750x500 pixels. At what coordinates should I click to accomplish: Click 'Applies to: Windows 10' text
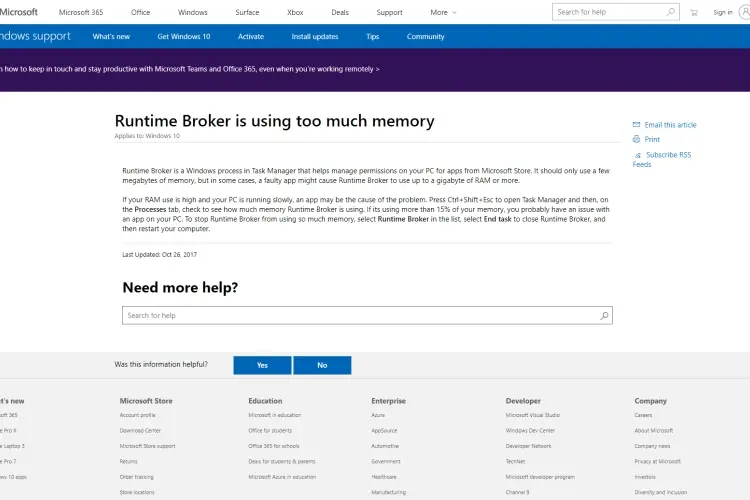(147, 136)
